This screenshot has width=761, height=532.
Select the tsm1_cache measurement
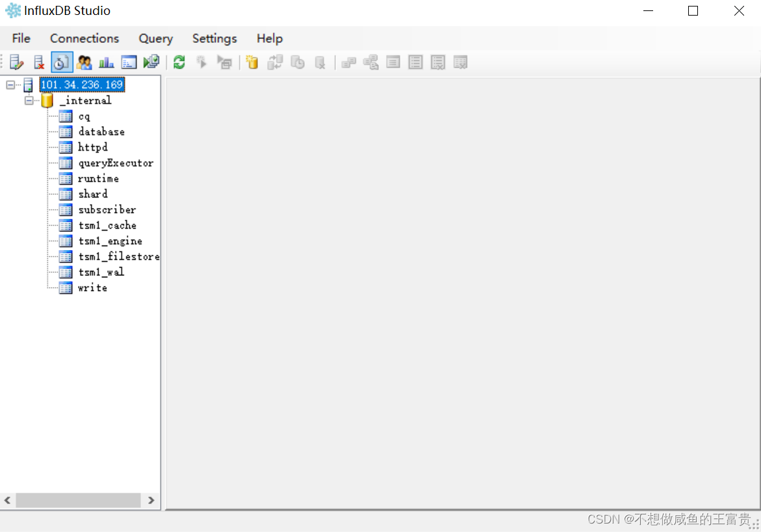tap(107, 225)
